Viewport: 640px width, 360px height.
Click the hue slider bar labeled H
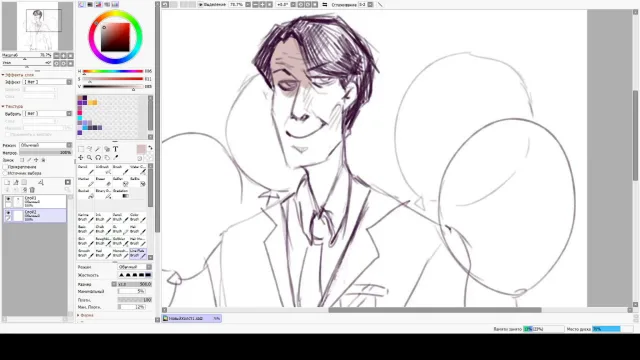click(113, 71)
